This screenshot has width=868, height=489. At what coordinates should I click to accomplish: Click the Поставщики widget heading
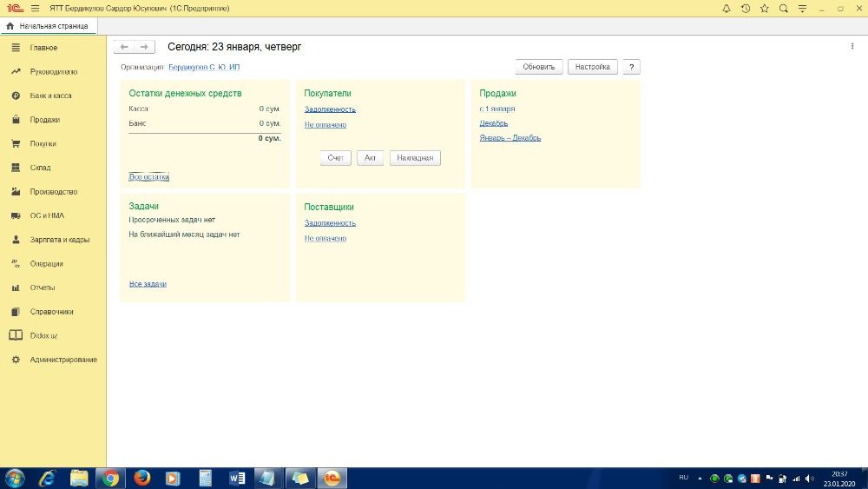(x=329, y=207)
